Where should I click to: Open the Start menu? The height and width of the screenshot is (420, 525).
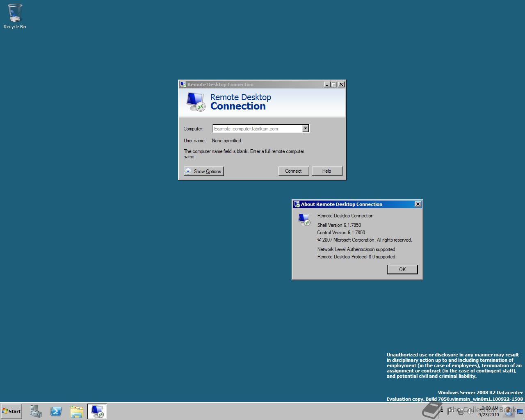tap(11, 411)
